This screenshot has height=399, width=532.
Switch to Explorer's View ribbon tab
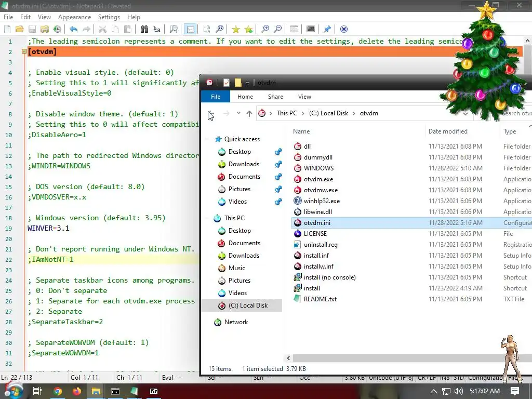(304, 97)
